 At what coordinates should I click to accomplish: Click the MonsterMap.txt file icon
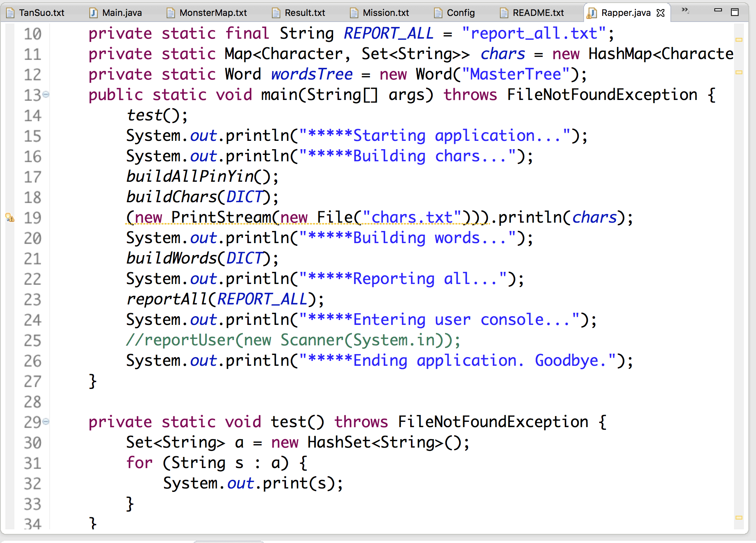click(x=171, y=13)
